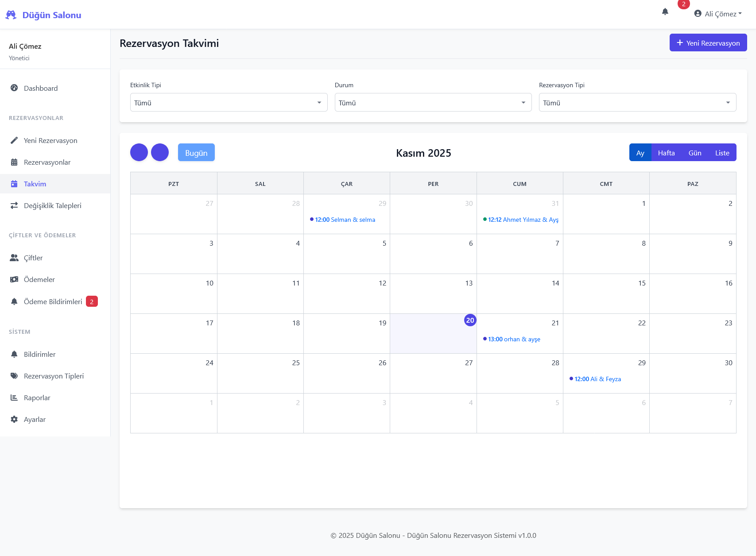
Task: Open the Ayarlar gear icon
Action: point(14,419)
